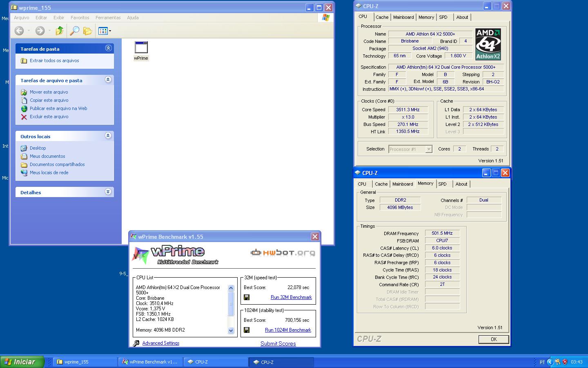Click the Windows flag logo in Explorer
Viewport: 588px width, 368px height.
[325, 18]
